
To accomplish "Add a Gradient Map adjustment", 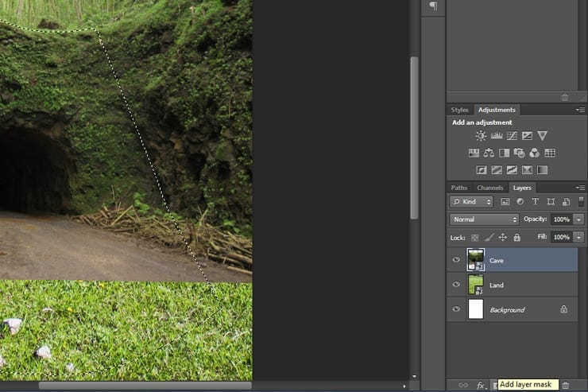I will click(542, 170).
